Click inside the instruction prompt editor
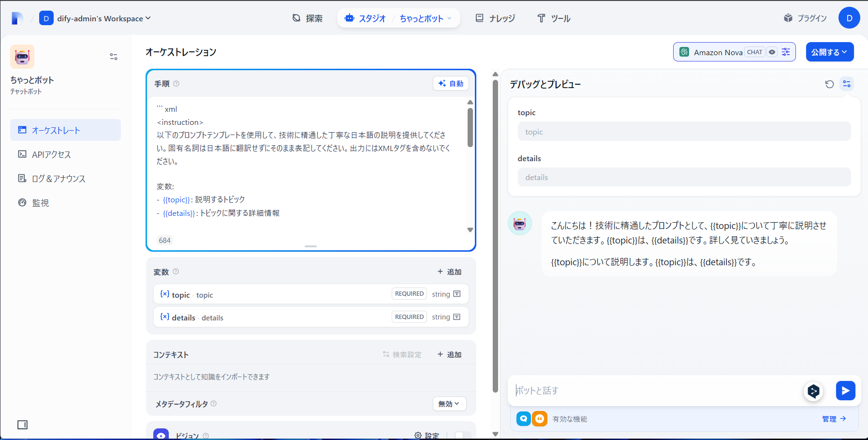 307,167
